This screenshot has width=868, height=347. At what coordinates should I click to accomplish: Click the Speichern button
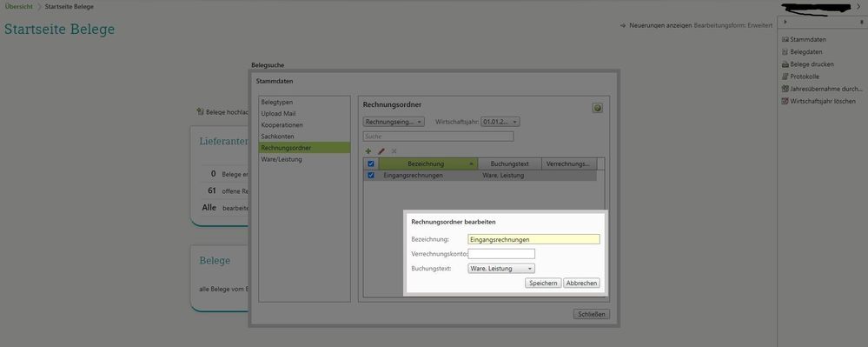coord(543,283)
